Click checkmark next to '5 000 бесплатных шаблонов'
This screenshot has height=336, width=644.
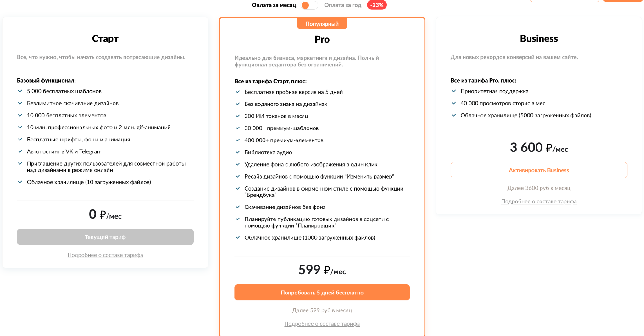(x=20, y=91)
